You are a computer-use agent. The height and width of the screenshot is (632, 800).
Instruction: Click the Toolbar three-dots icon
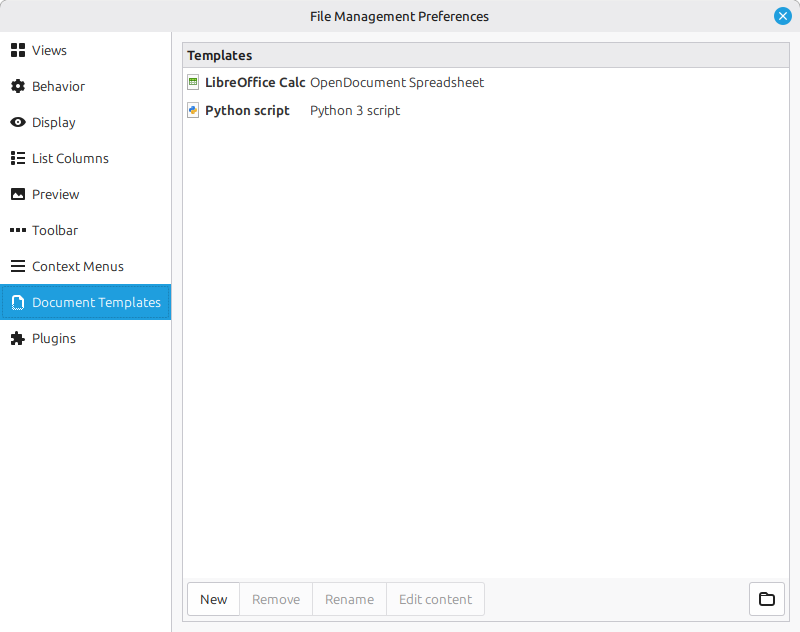(18, 231)
